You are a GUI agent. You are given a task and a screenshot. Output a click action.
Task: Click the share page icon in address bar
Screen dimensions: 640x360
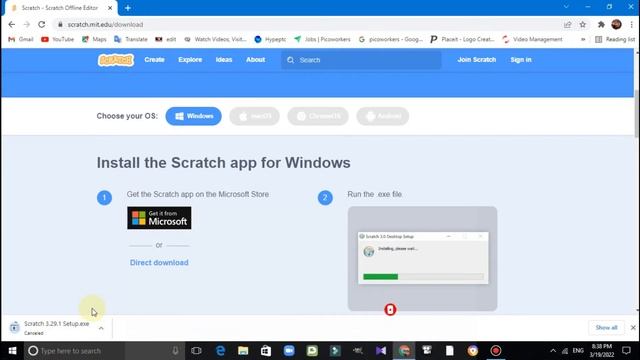click(567, 24)
